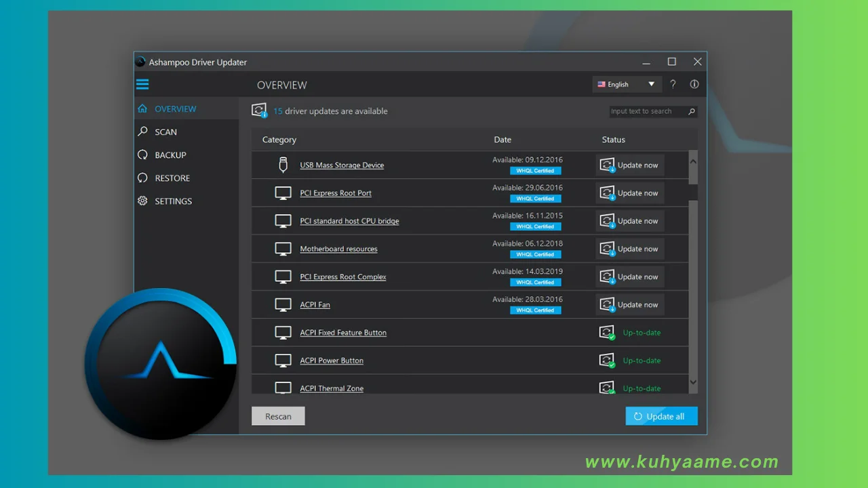The width and height of the screenshot is (868, 488).
Task: Click 'Available: 06.12.2018' date text
Action: [528, 243]
